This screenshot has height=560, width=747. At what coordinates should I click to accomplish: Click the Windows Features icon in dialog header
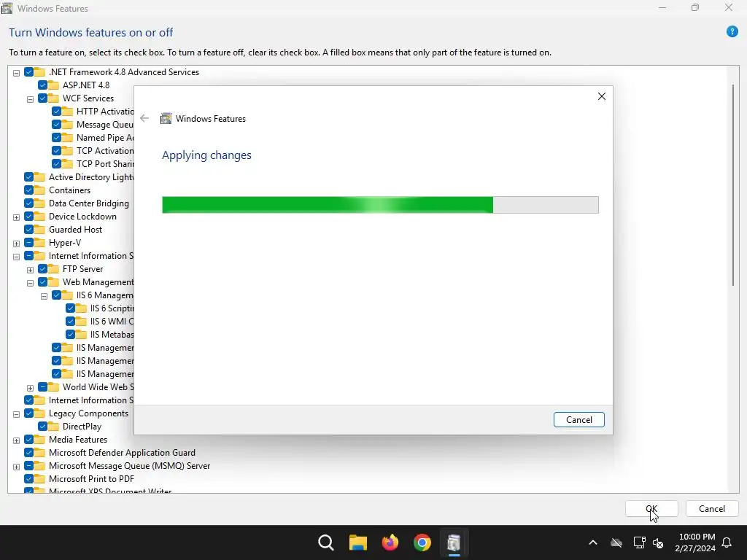coord(166,119)
